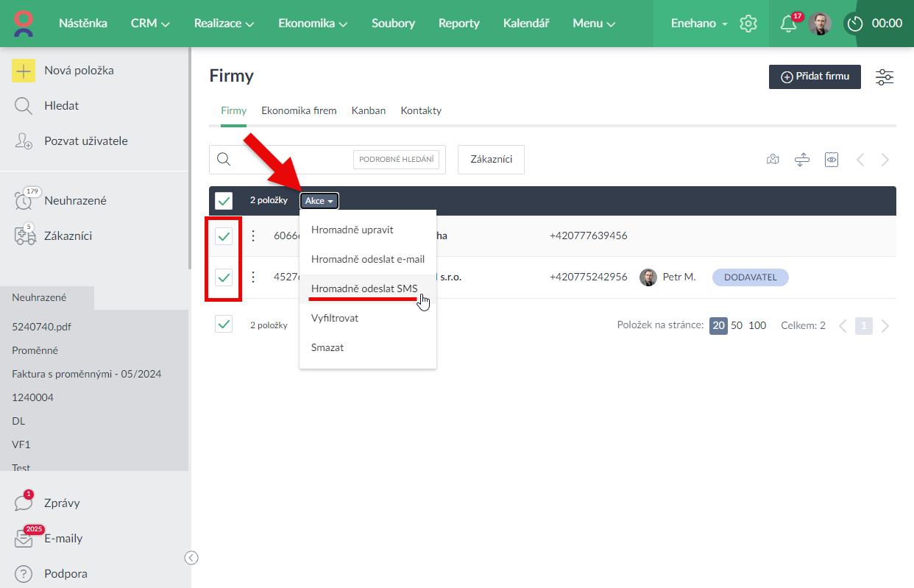Click the eye column visibility icon
Image resolution: width=914 pixels, height=588 pixels.
832,160
